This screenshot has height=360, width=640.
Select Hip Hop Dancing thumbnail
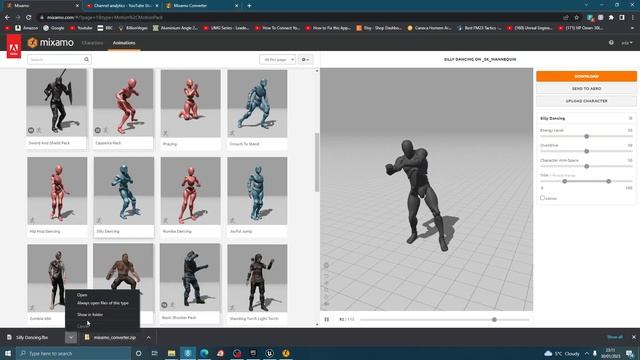pyautogui.click(x=57, y=191)
